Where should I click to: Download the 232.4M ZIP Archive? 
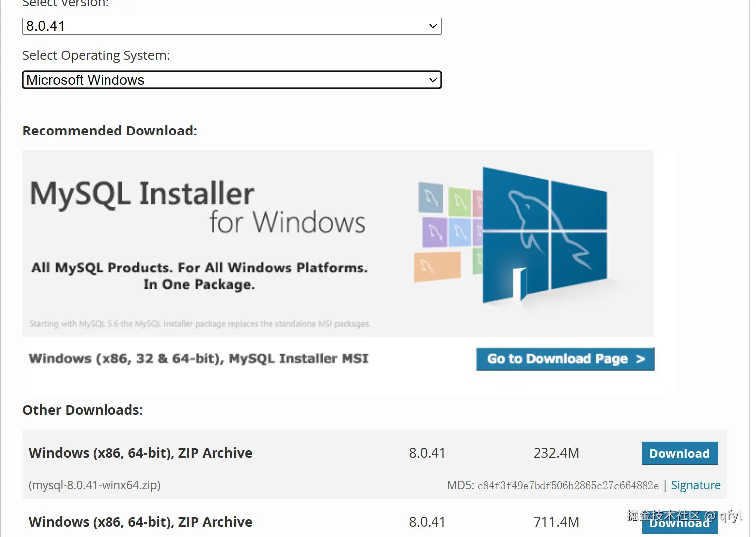(680, 453)
